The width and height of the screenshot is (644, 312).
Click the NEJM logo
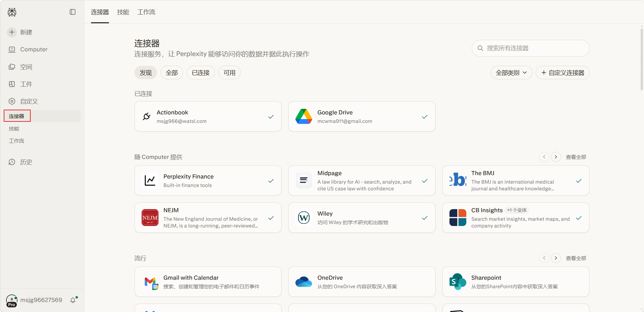point(150,218)
